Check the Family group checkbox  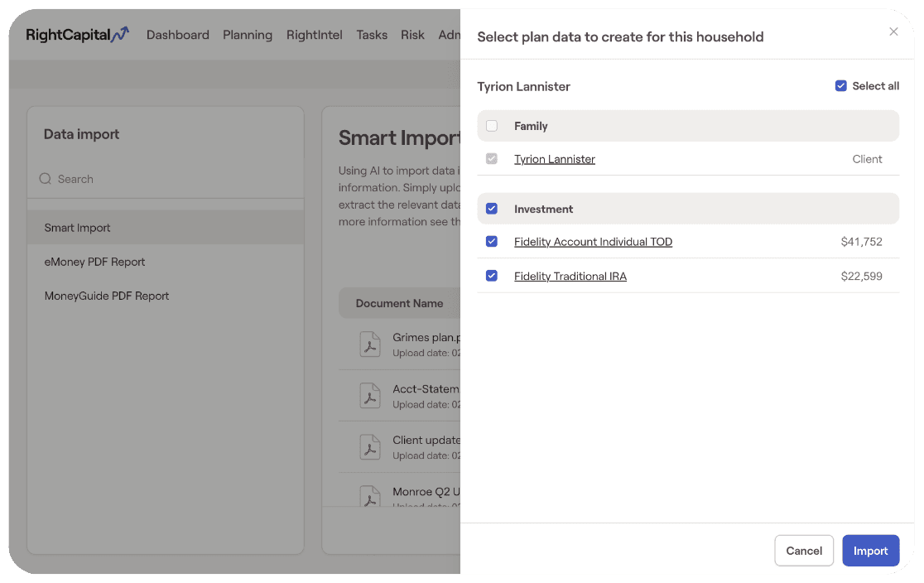(492, 126)
